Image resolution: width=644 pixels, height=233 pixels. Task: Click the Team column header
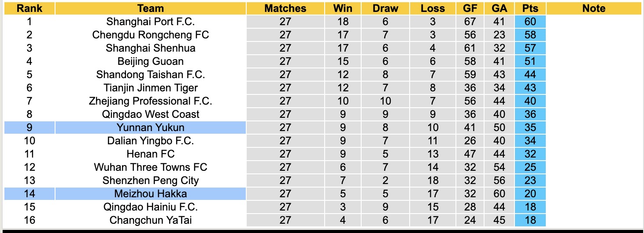point(150,8)
